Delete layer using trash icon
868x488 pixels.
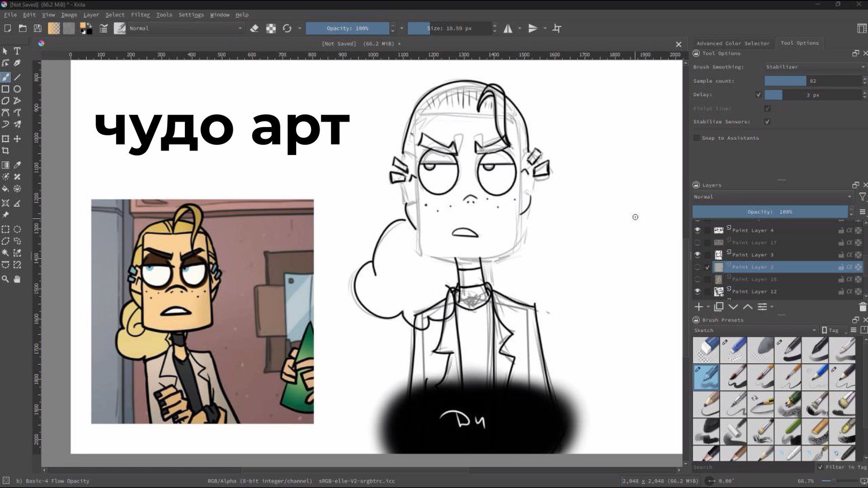click(863, 307)
